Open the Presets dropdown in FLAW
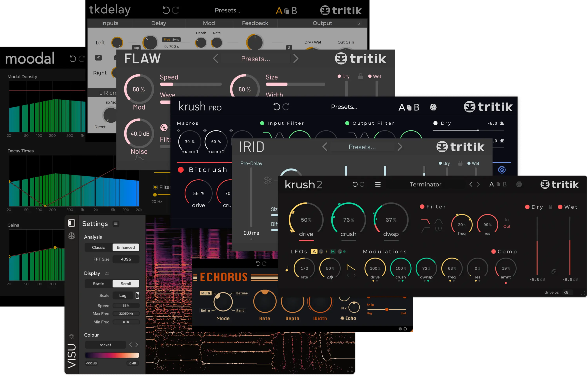588x376 pixels. [255, 59]
